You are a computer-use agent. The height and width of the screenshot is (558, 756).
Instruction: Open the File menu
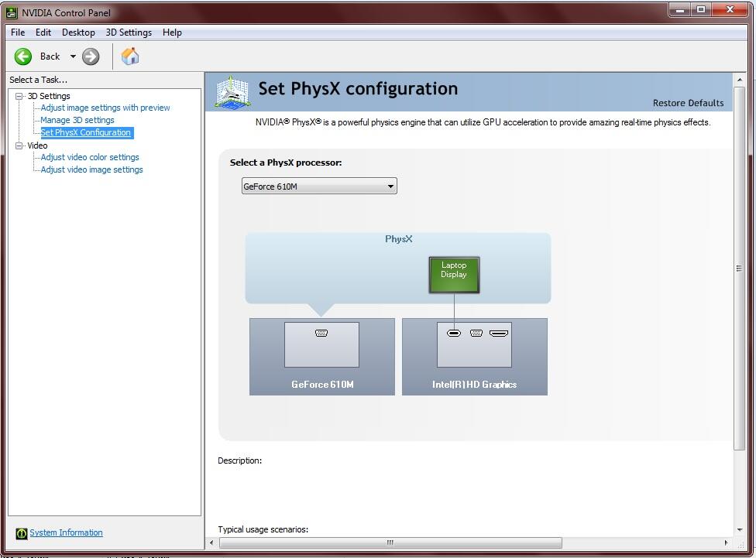click(x=18, y=33)
